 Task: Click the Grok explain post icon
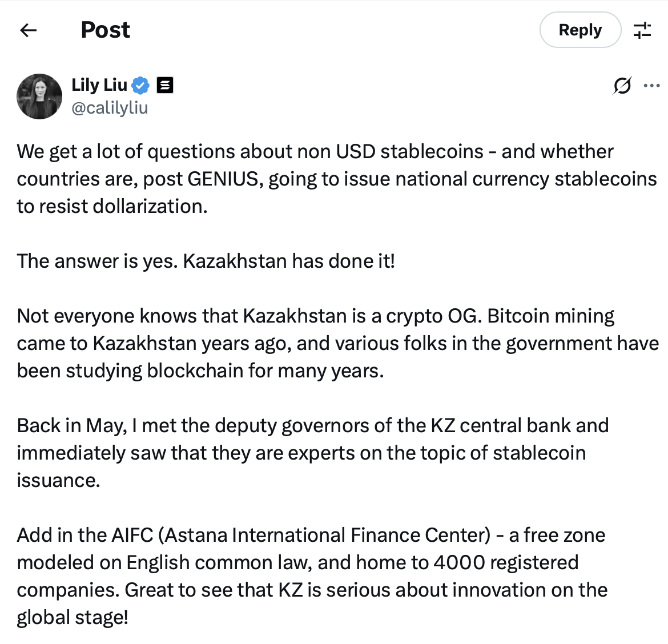tap(622, 86)
